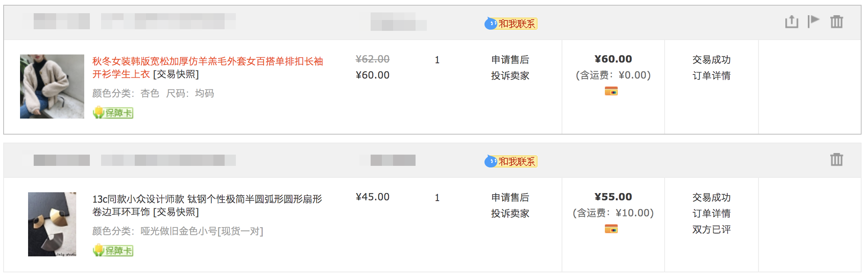The height and width of the screenshot is (278, 868).
Task: Click the 双方已评 review link
Action: click(711, 230)
